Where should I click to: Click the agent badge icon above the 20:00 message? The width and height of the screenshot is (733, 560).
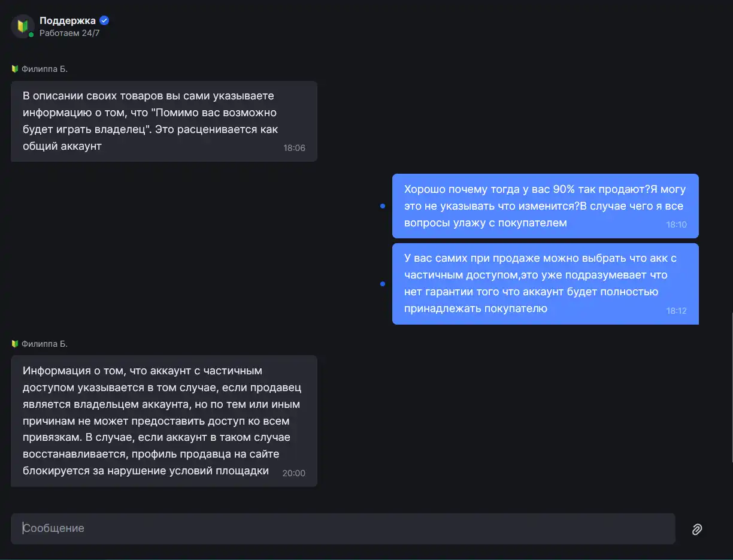15,344
